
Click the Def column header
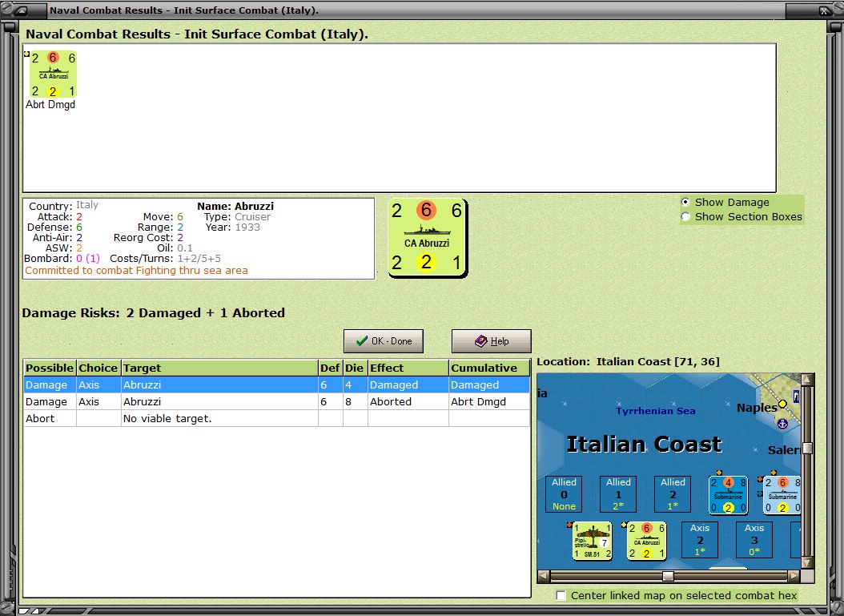click(331, 368)
